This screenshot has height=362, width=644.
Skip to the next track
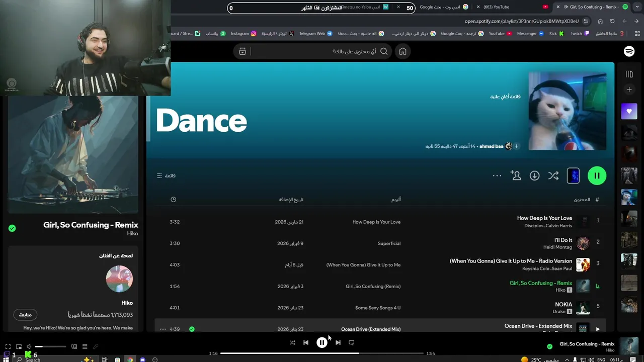point(338,342)
